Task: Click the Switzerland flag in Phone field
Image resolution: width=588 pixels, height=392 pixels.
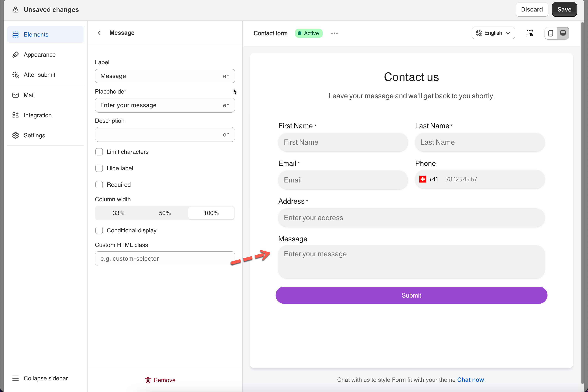Action: [x=423, y=179]
